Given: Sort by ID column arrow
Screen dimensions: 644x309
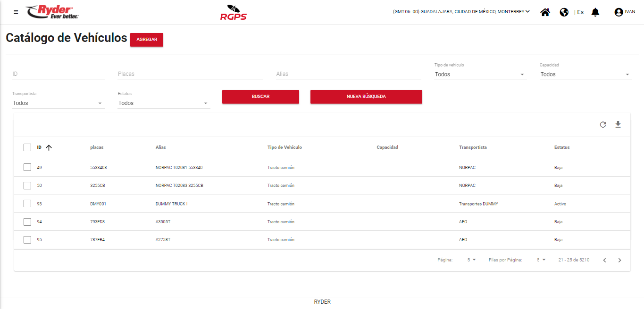Looking at the screenshot, I should pyautogui.click(x=49, y=147).
